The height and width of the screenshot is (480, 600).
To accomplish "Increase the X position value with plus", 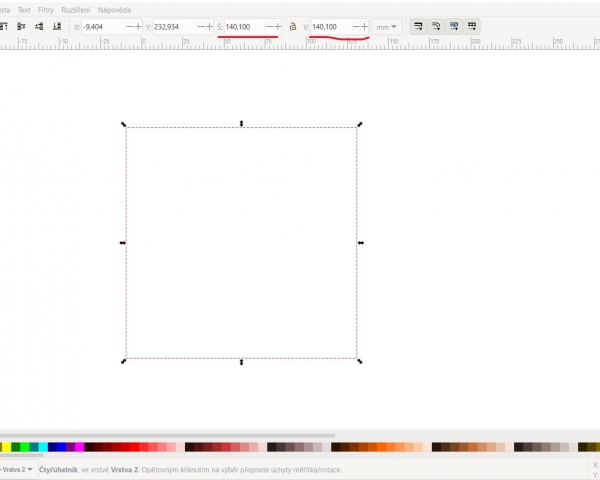I will click(x=138, y=26).
